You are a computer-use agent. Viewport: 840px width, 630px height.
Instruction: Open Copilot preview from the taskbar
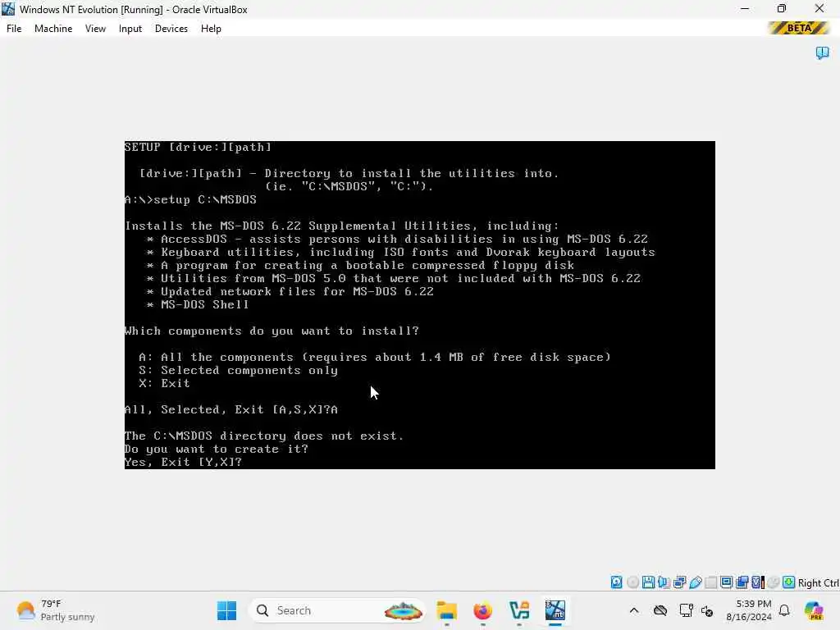[814, 610]
